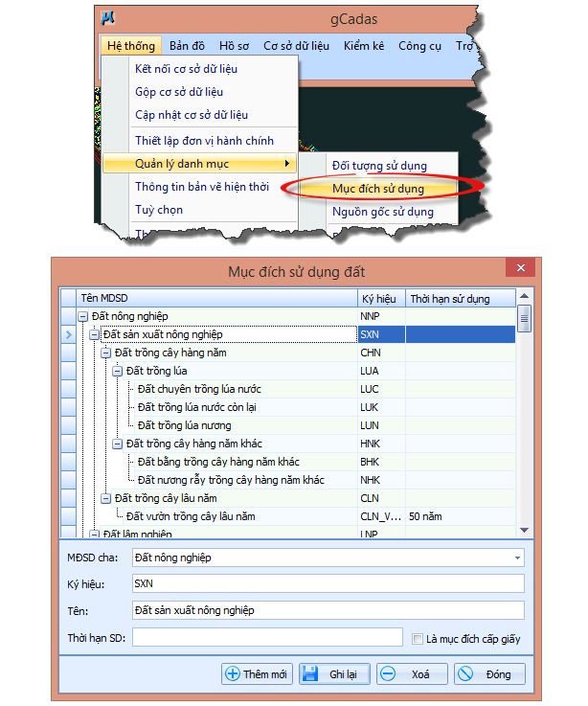Click the vertical scrollbar of the land list
The width and height of the screenshot is (588, 706).
point(524,421)
